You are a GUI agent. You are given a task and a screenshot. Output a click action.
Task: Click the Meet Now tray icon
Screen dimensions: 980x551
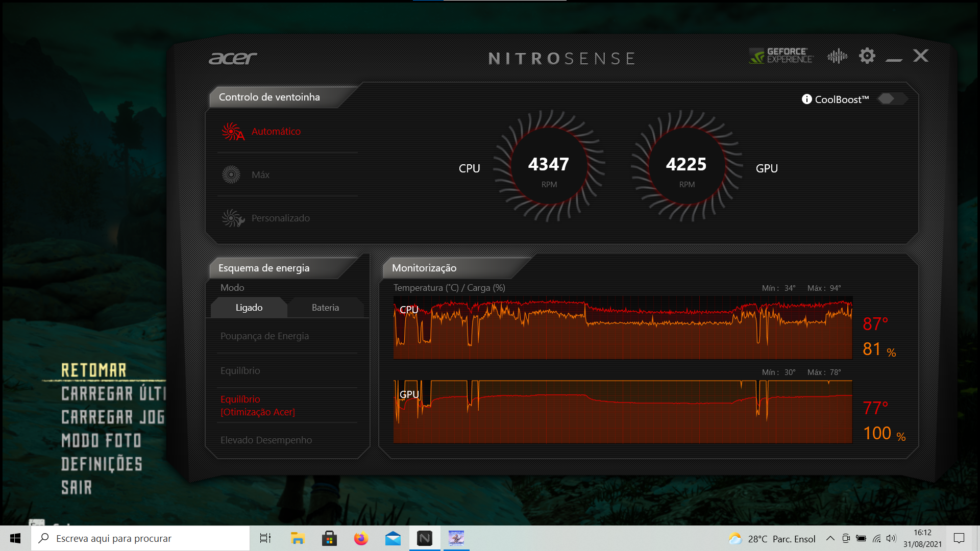pyautogui.click(x=846, y=538)
